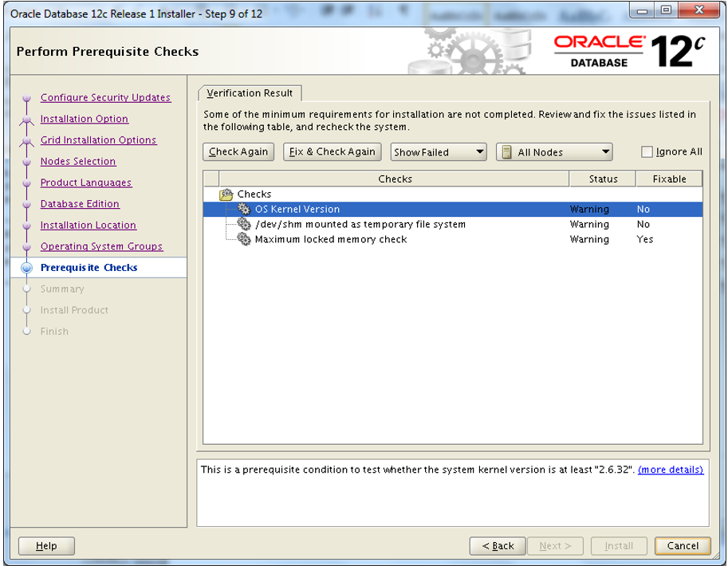Go to Nodes Selection step
Screen dimensions: 728x566
click(78, 162)
